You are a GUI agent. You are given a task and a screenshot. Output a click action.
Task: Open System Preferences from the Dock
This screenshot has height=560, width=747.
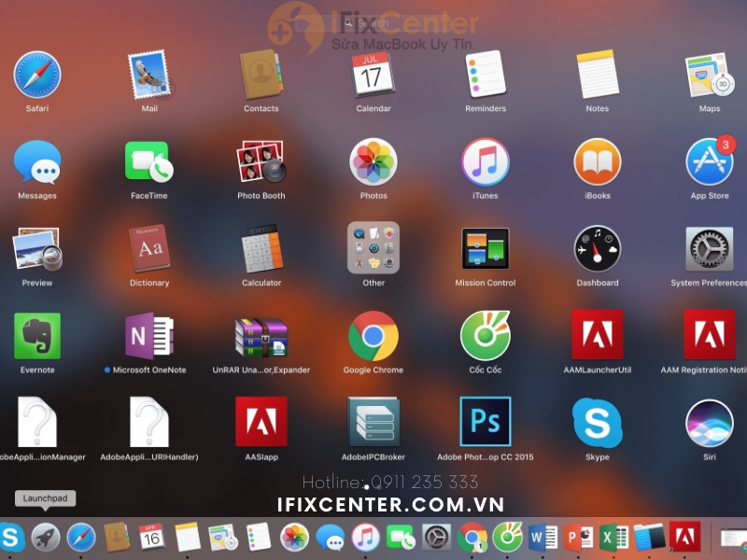[x=436, y=538]
